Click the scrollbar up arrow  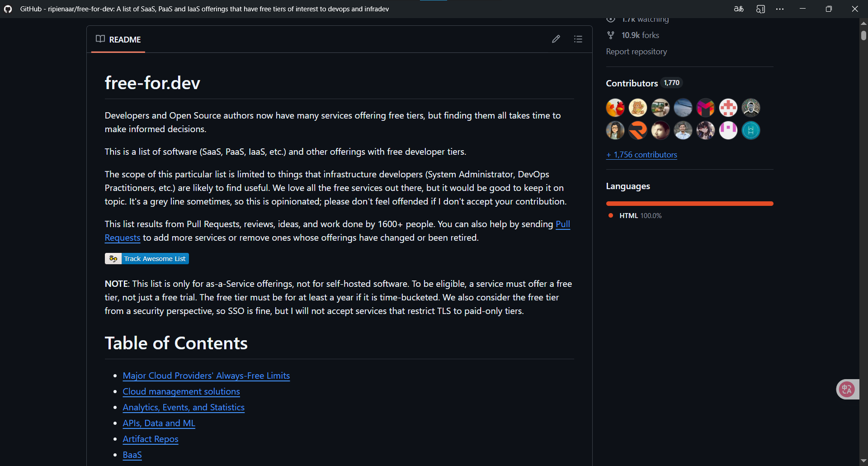click(x=863, y=23)
